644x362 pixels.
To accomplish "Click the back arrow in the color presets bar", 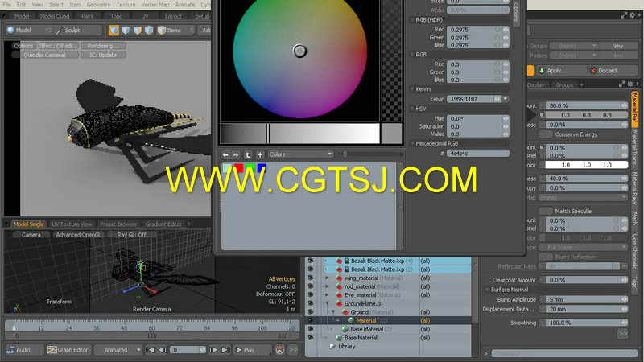I will [225, 154].
